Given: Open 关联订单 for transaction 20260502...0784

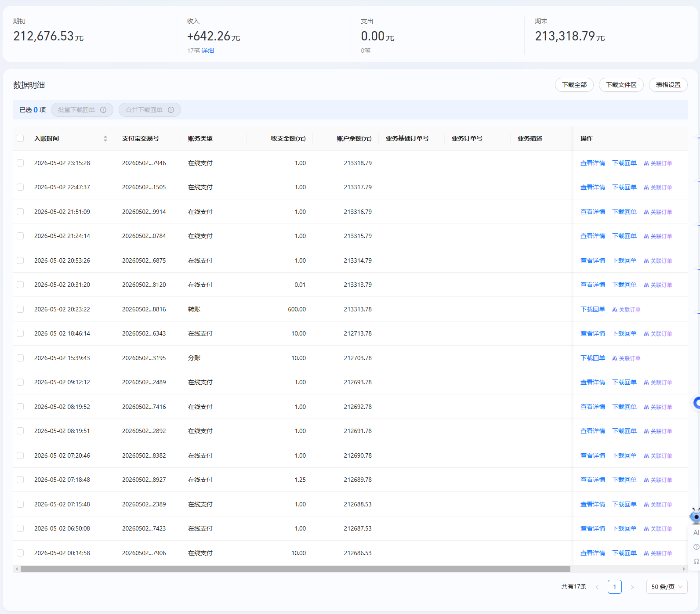Looking at the screenshot, I should click(658, 236).
